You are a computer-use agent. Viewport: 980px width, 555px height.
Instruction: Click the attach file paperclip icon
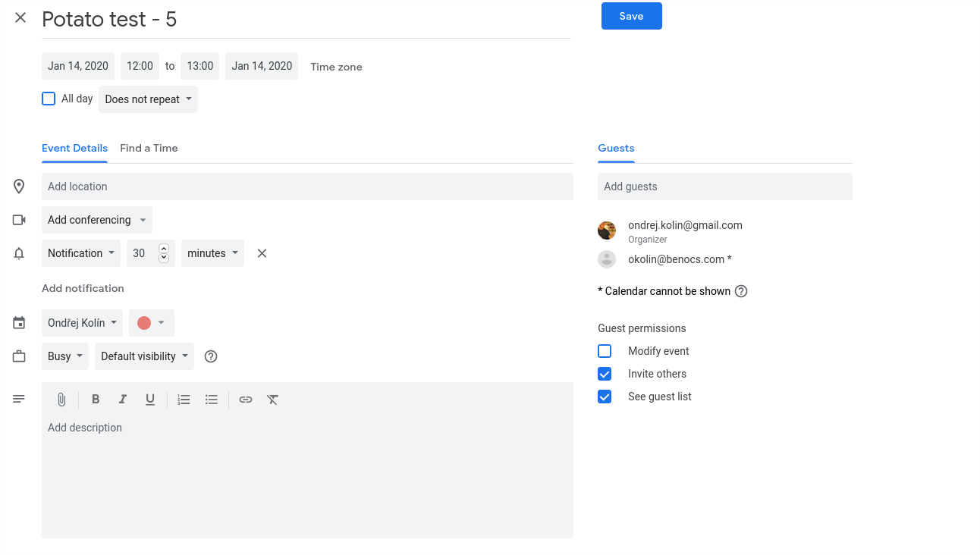coord(61,400)
